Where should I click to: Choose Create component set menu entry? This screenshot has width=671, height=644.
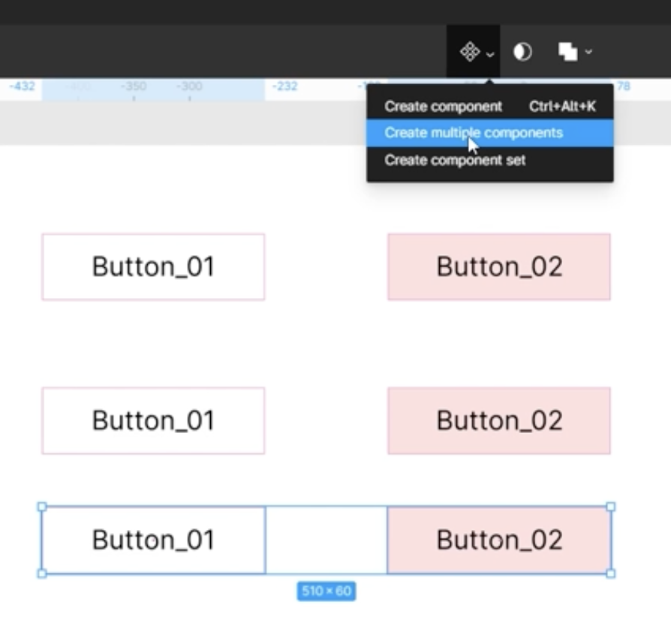pyautogui.click(x=490, y=160)
